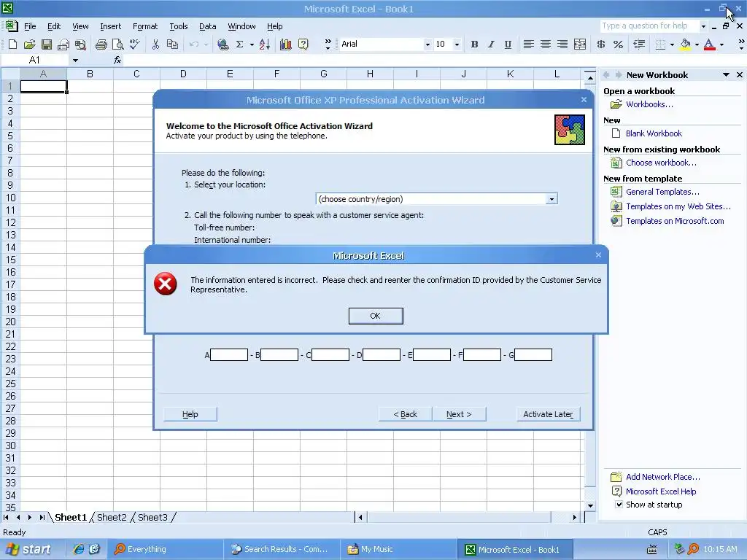Screen dimensions: 747x560
Task: Click the AutoSum sigma icon
Action: (x=239, y=44)
